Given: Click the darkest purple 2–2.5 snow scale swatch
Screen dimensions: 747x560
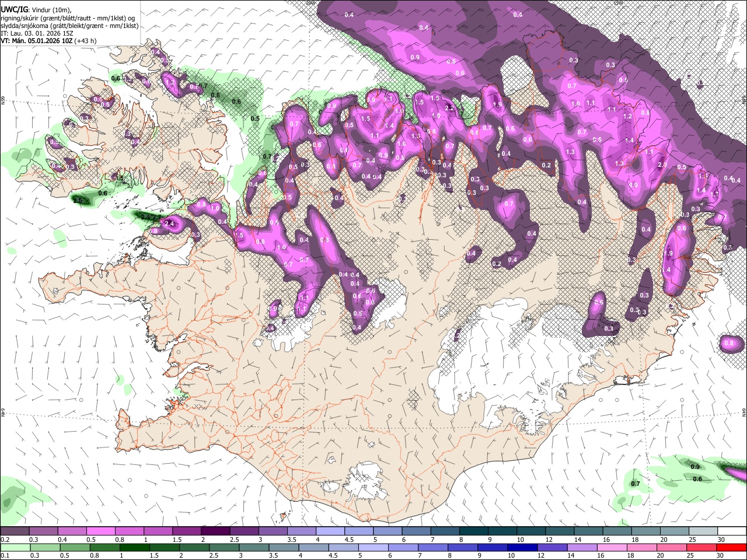Looking at the screenshot, I should (x=215, y=531).
